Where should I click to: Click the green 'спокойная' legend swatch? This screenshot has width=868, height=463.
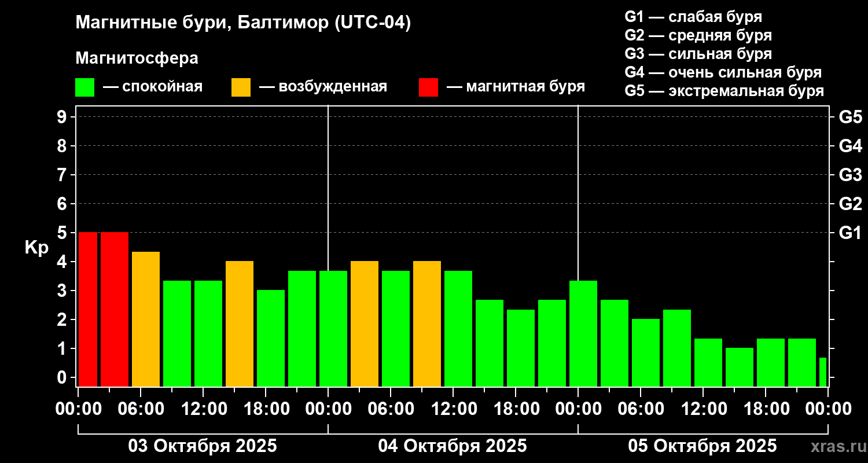[84, 87]
